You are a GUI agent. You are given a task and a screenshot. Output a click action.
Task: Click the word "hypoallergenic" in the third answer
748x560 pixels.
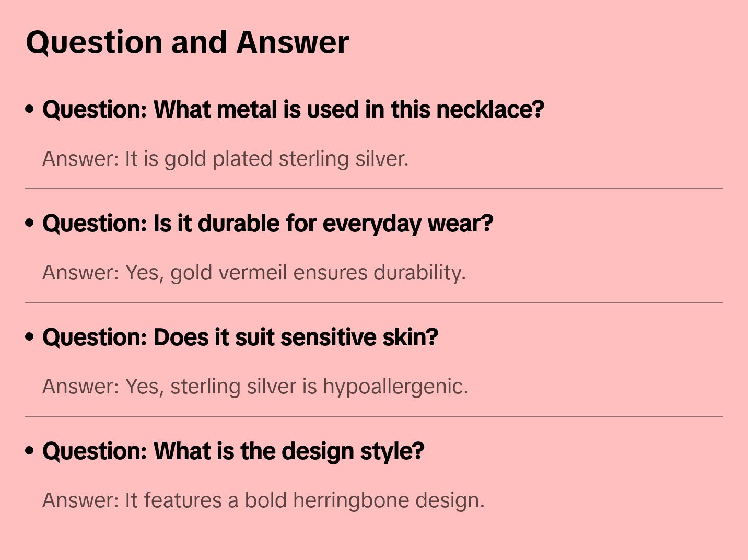(395, 387)
